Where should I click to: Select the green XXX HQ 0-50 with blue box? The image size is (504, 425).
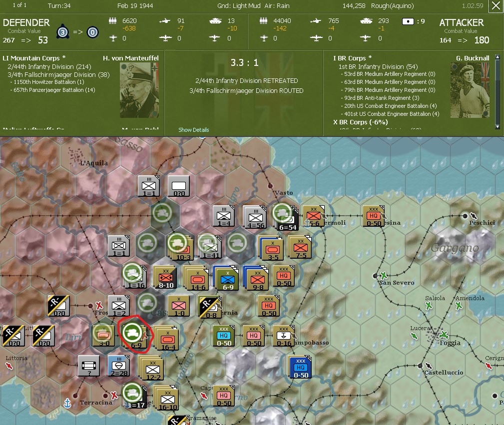coord(224,336)
